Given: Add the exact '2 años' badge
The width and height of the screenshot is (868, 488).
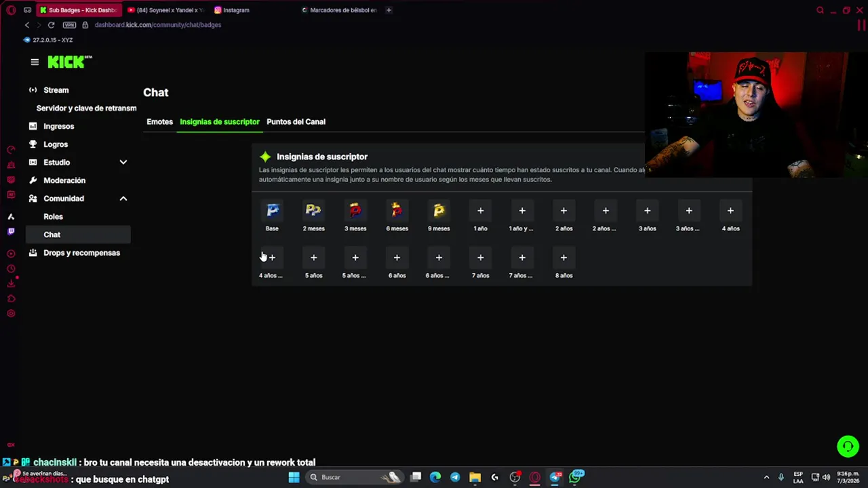Looking at the screenshot, I should point(564,211).
